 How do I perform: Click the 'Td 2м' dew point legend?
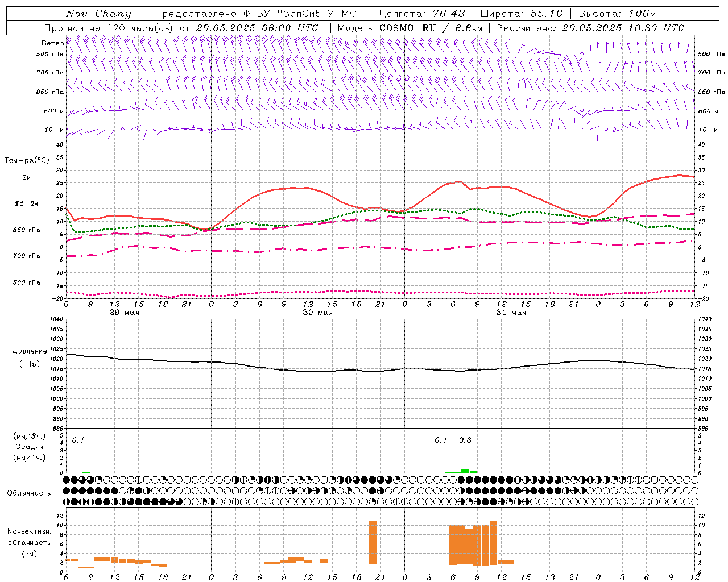coord(26,203)
